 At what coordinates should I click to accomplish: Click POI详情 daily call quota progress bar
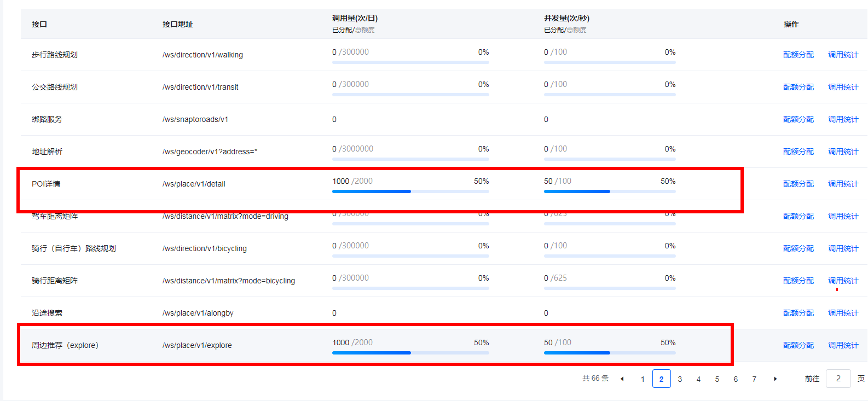click(x=410, y=191)
